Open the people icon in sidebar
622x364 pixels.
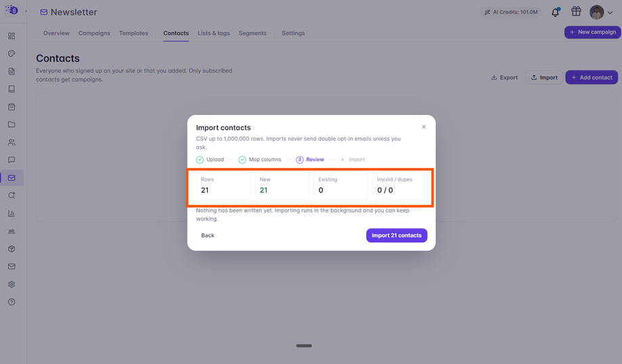pos(12,142)
